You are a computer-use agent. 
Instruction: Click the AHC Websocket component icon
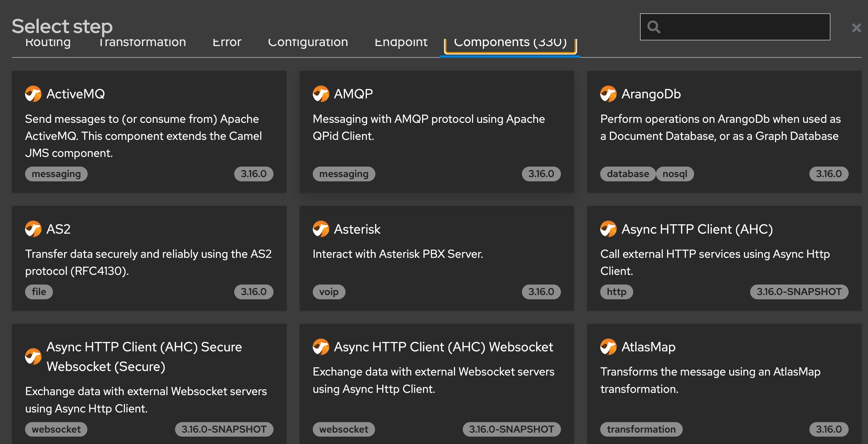321,347
